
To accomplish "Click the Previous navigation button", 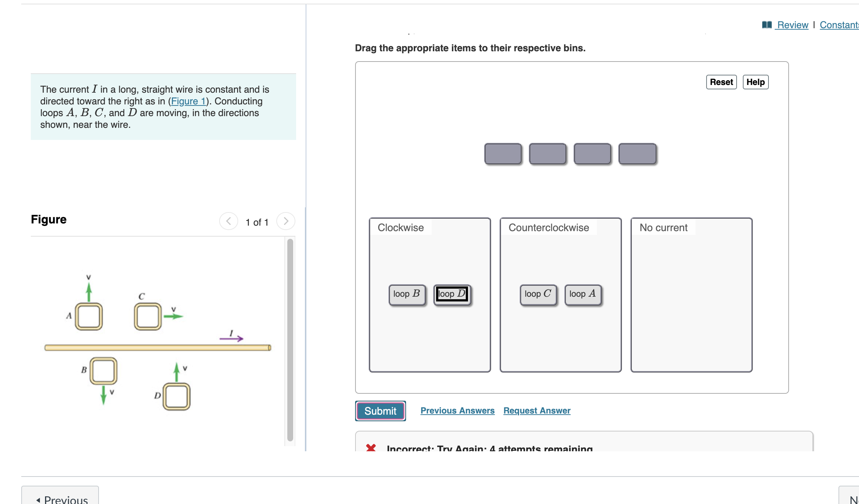I will click(60, 498).
